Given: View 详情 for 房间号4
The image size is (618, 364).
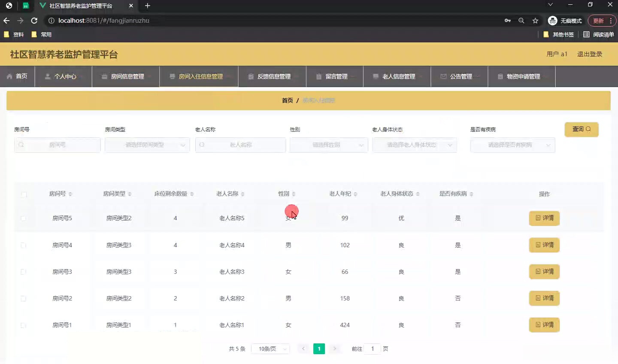Looking at the screenshot, I should [x=544, y=245].
